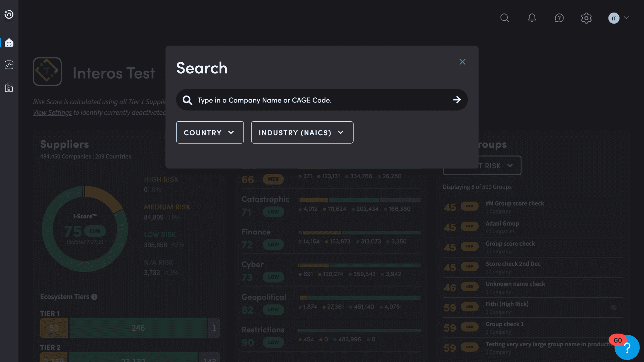This screenshot has width=644, height=362.
Task: Click the Suppliers panel heading
Action: point(64,144)
